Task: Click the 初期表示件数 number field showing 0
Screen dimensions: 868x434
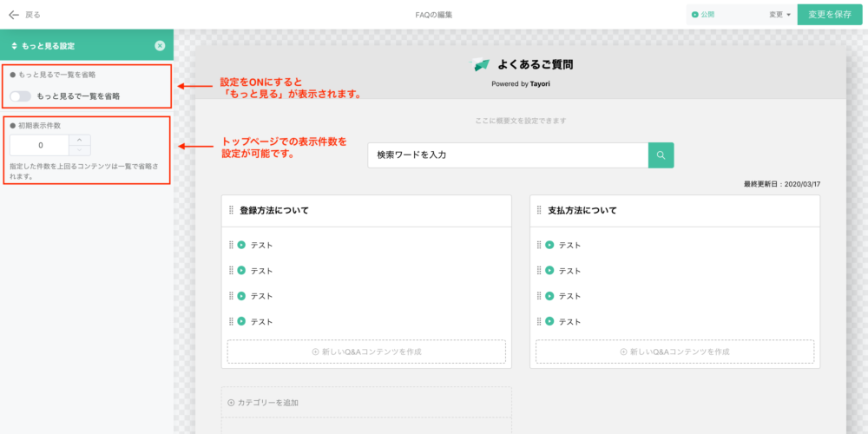Action: click(40, 145)
